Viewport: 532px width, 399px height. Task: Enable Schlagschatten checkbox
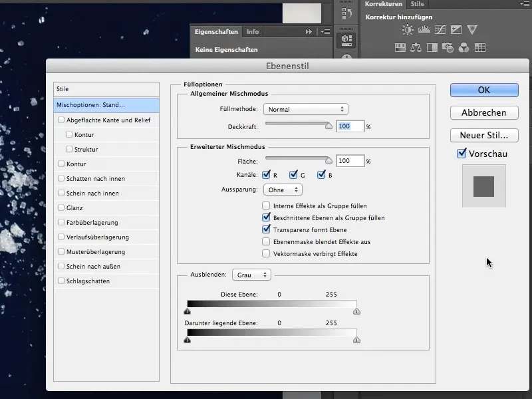click(61, 281)
